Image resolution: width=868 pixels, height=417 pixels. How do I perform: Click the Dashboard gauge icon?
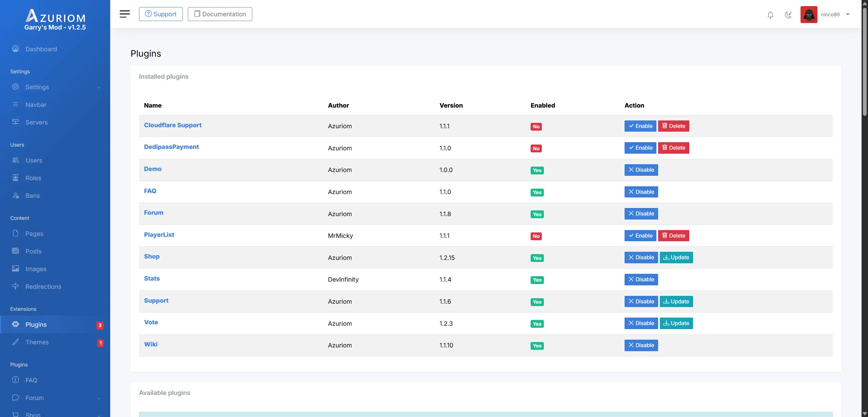click(x=16, y=49)
